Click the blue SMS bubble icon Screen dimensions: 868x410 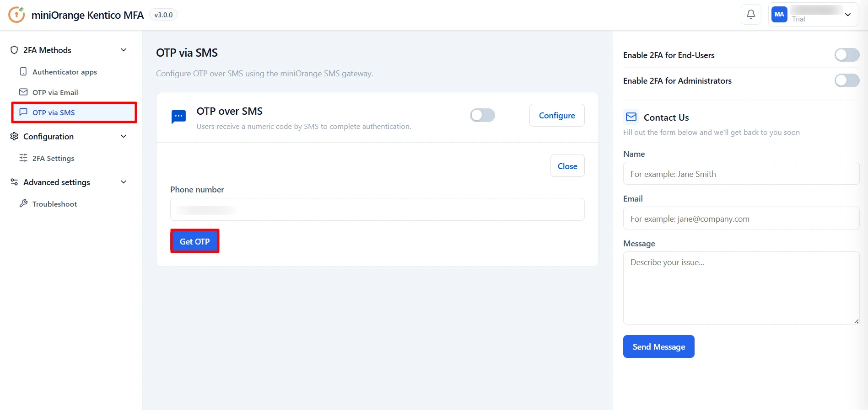tap(178, 117)
